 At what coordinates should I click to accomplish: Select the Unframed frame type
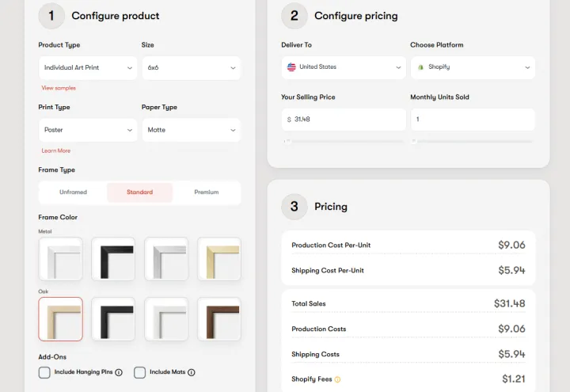click(x=73, y=192)
